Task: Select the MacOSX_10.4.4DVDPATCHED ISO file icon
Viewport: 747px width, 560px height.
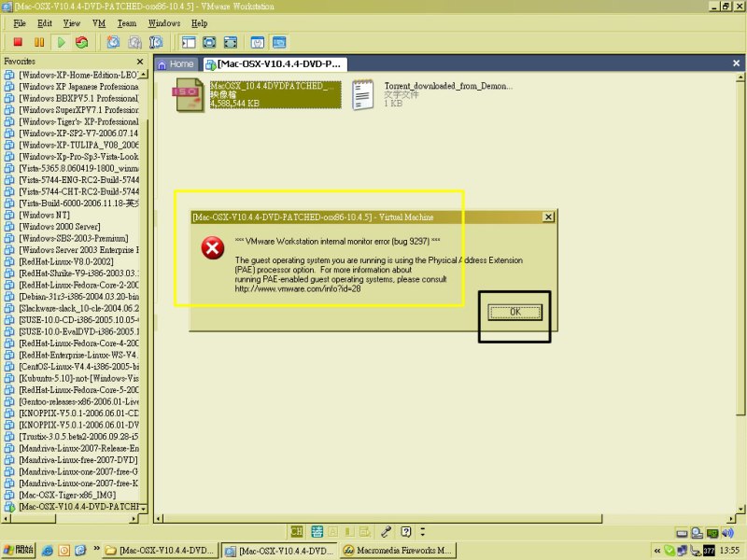Action: pos(190,95)
